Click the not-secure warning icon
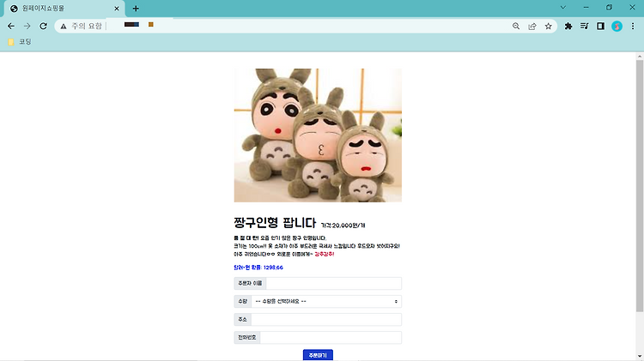This screenshot has height=361, width=644. tap(64, 27)
